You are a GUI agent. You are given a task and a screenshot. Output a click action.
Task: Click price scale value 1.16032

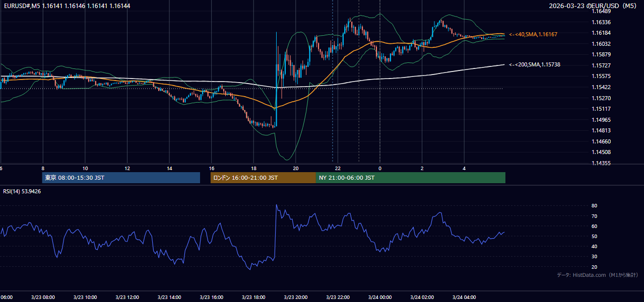pos(602,44)
